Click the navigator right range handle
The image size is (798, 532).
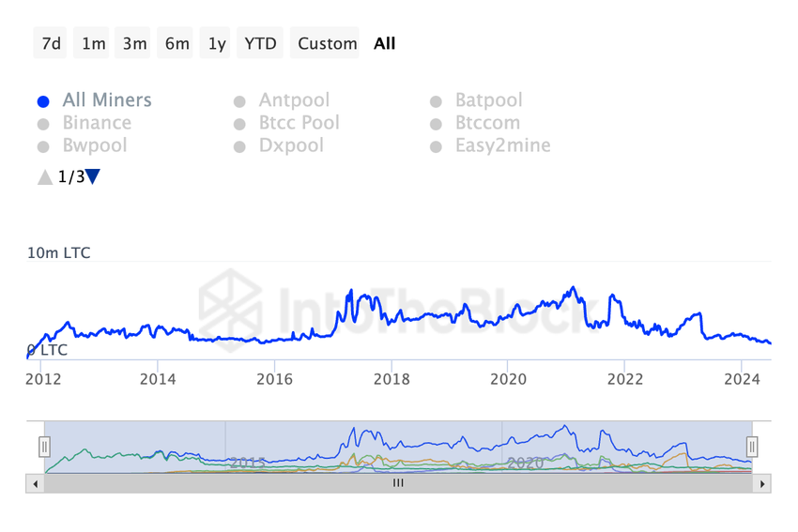pyautogui.click(x=752, y=447)
